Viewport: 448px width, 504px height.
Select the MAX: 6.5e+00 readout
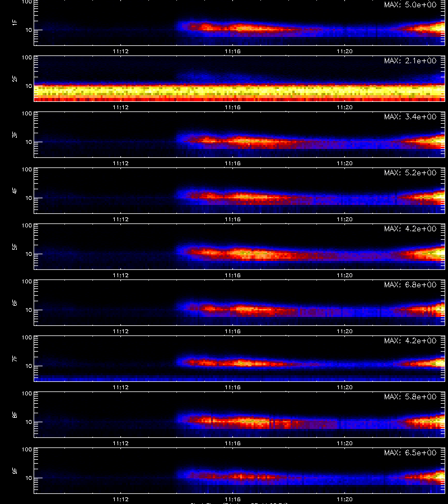pyautogui.click(x=410, y=452)
